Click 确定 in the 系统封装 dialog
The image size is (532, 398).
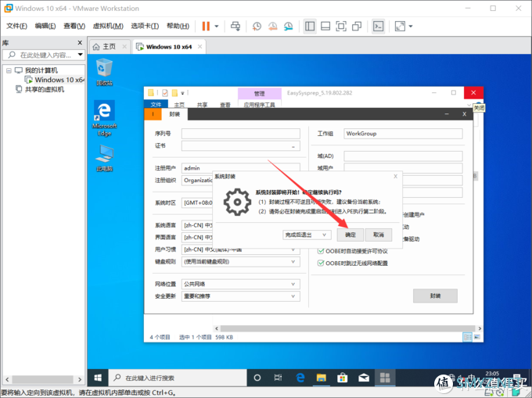click(x=350, y=235)
